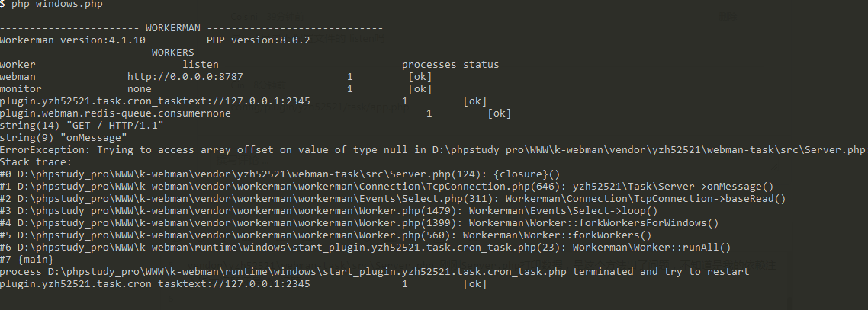Click the plugin.webman.redis-queue.consumer row
The width and height of the screenshot is (868, 310).
click(256, 113)
